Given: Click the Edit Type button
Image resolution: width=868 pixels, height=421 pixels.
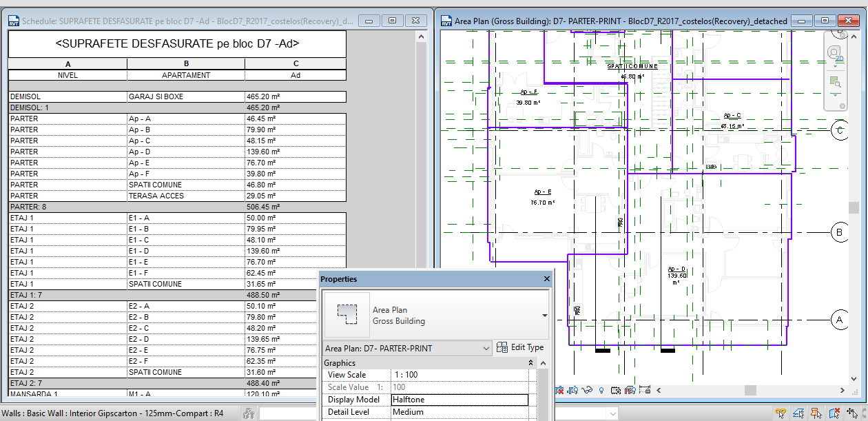Looking at the screenshot, I should click(520, 348).
